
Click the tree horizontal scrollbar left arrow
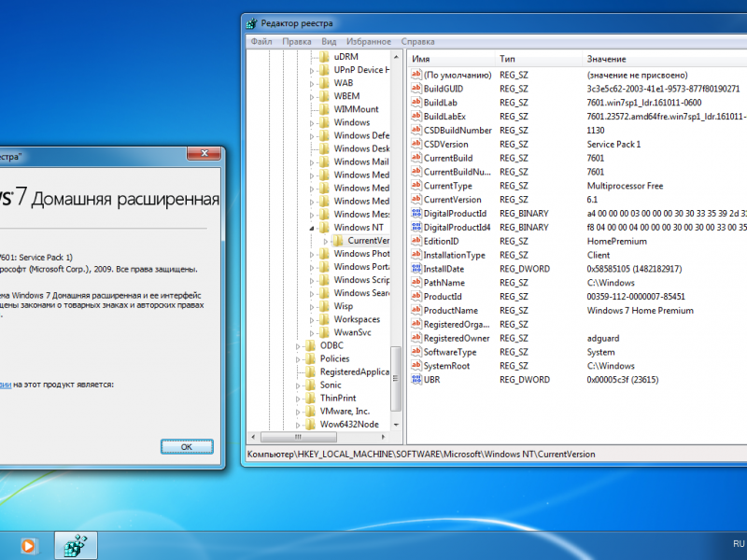[x=253, y=437]
